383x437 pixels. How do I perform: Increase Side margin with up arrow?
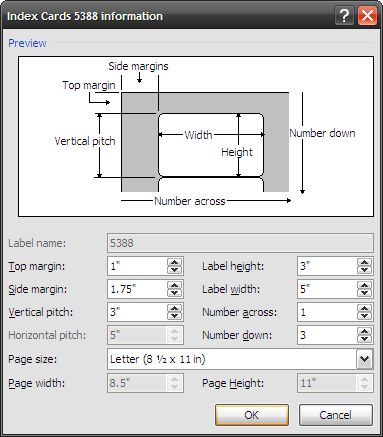click(175, 285)
